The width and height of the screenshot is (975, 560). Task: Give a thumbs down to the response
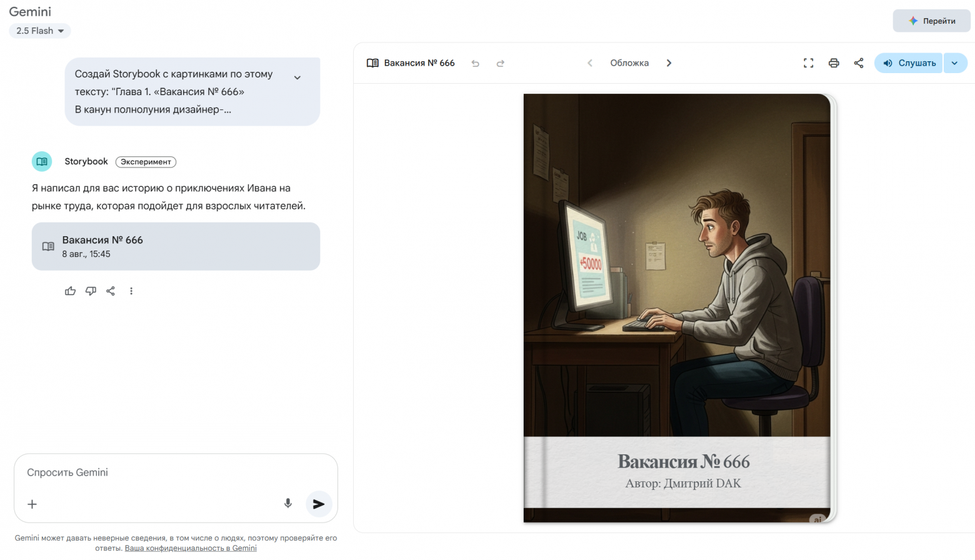(91, 291)
